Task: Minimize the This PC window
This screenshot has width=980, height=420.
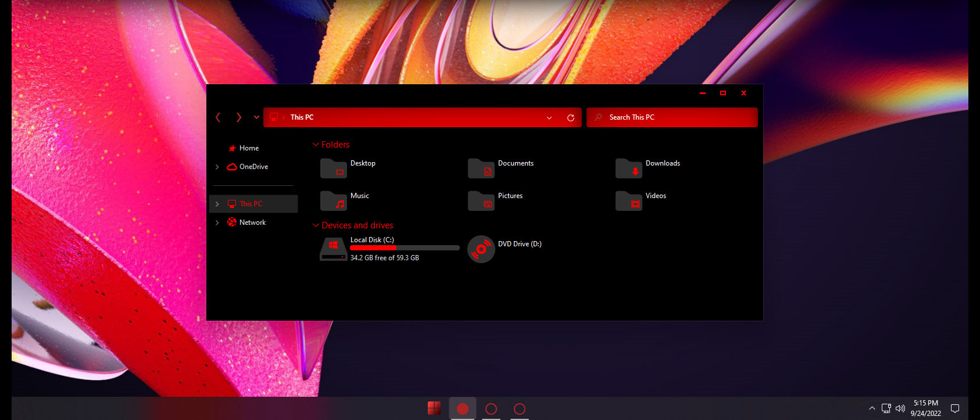Action: click(x=703, y=93)
